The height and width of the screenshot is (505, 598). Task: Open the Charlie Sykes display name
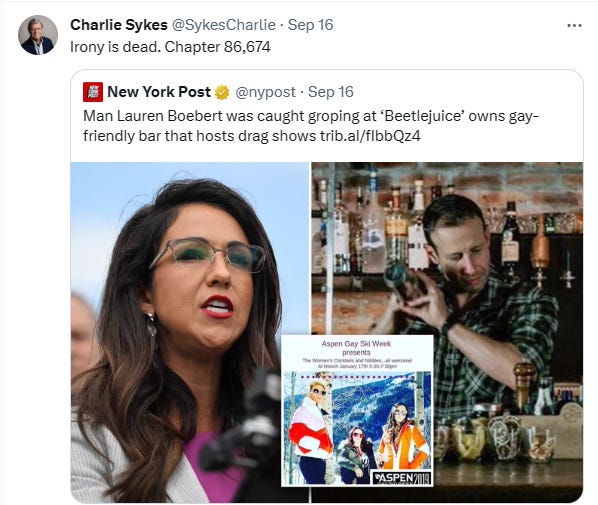(x=119, y=25)
